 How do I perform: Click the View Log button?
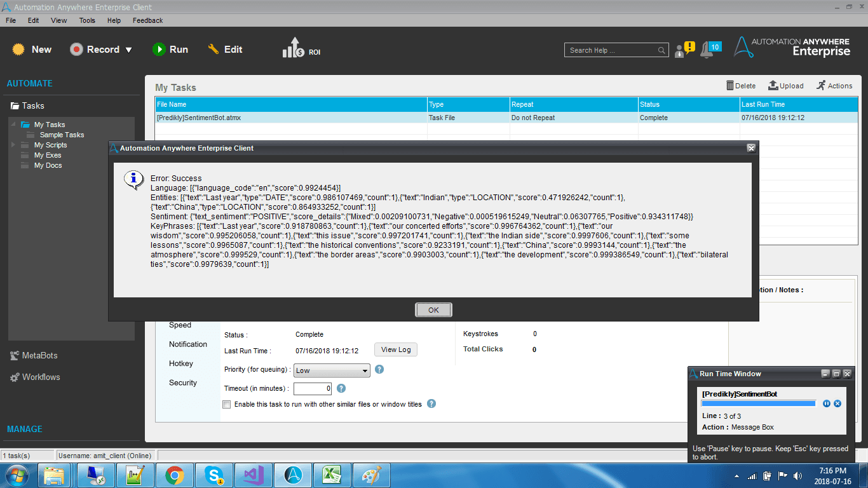click(x=396, y=349)
